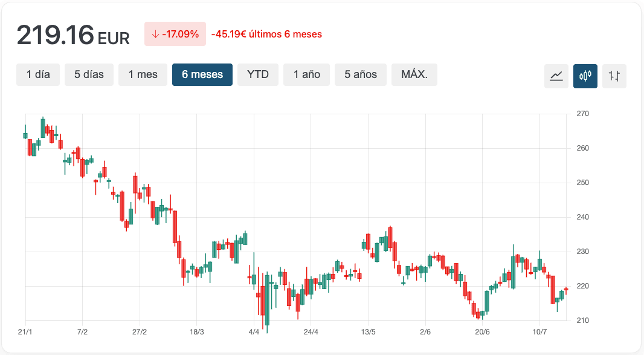Click the 4/4 date marker on the x-axis
This screenshot has height=355, width=644.
point(254,332)
